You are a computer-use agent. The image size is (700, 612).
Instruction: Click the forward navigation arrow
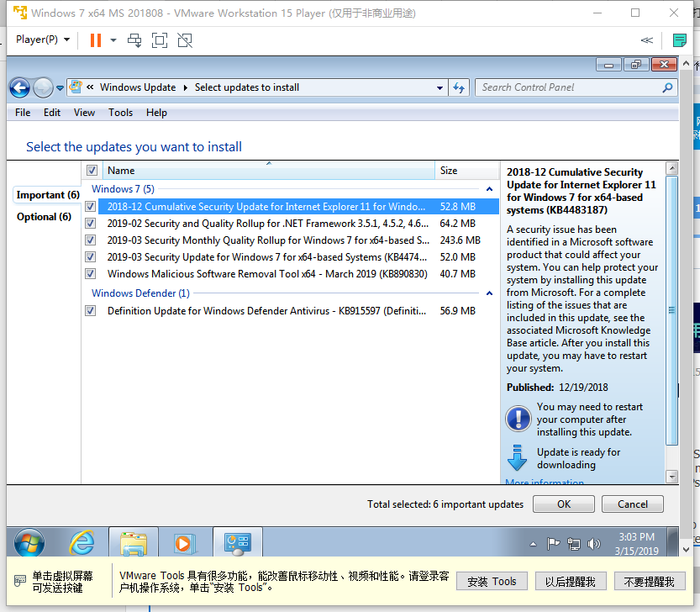pyautogui.click(x=44, y=87)
